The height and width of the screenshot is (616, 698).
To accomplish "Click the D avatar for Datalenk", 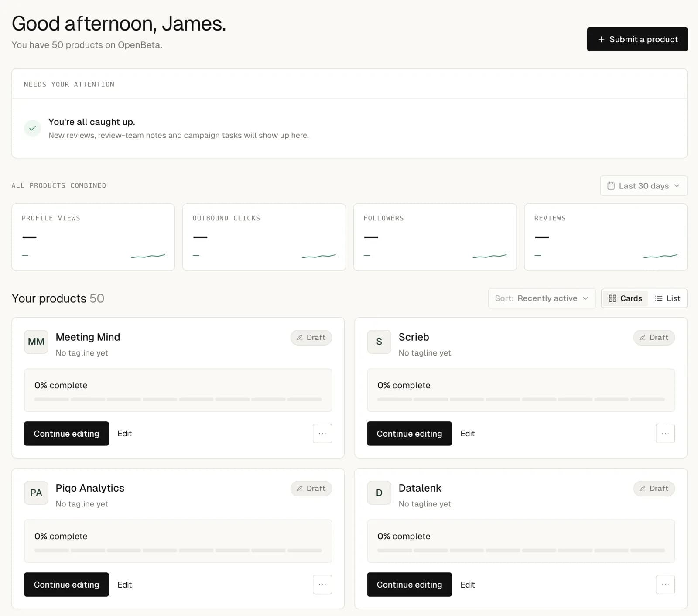I will 379,493.
